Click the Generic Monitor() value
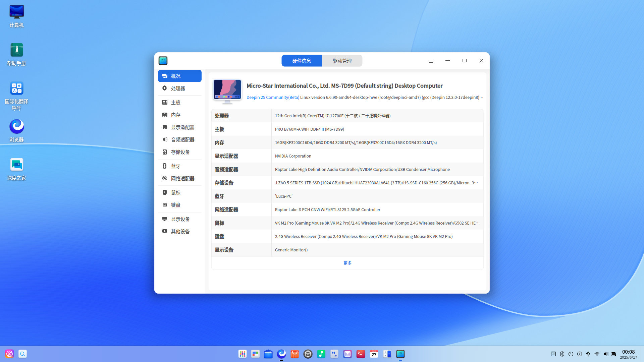644x362 pixels. coord(291,250)
